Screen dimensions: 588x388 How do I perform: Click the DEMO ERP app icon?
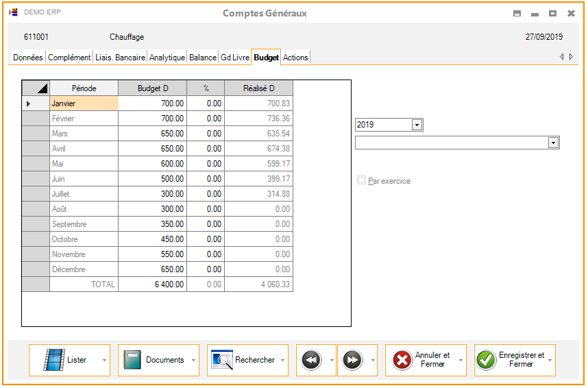tap(13, 13)
